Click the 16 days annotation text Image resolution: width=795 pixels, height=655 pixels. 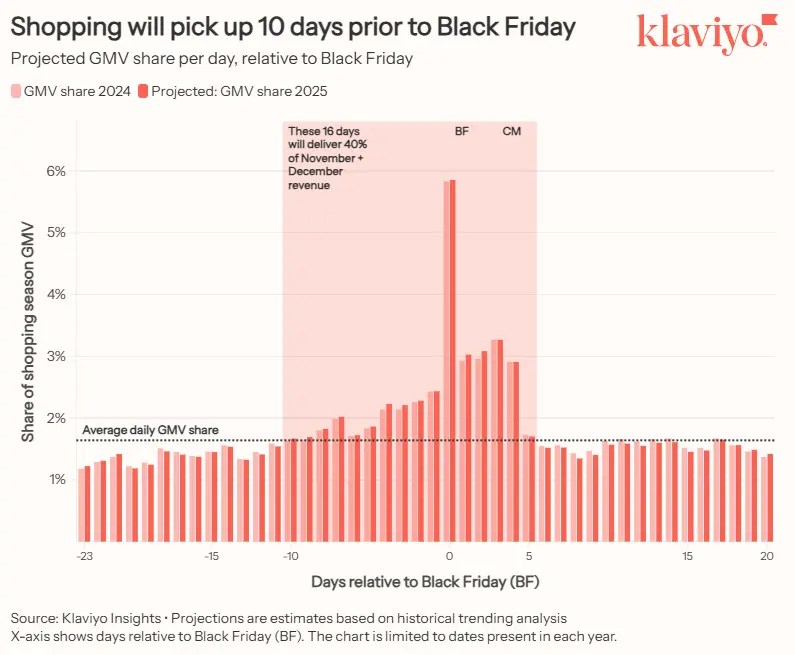pos(326,158)
